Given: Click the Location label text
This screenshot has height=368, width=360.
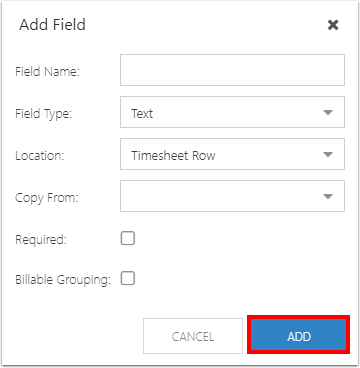Looking at the screenshot, I should tap(39, 156).
